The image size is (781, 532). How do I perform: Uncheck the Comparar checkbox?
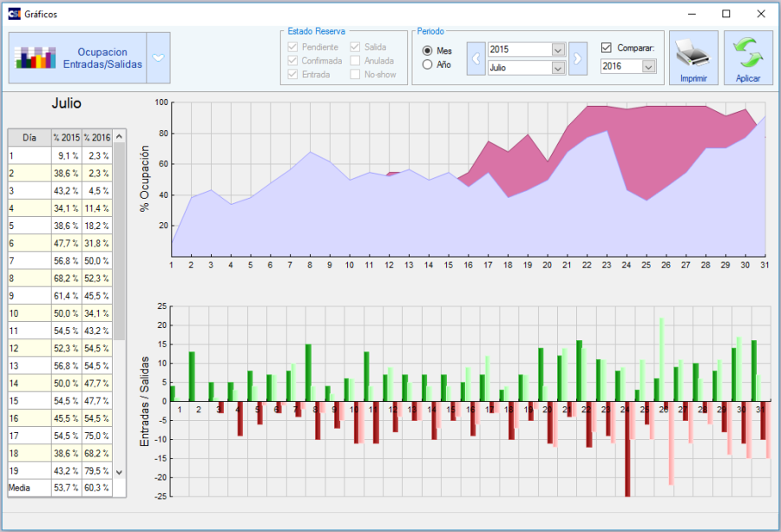click(x=607, y=48)
